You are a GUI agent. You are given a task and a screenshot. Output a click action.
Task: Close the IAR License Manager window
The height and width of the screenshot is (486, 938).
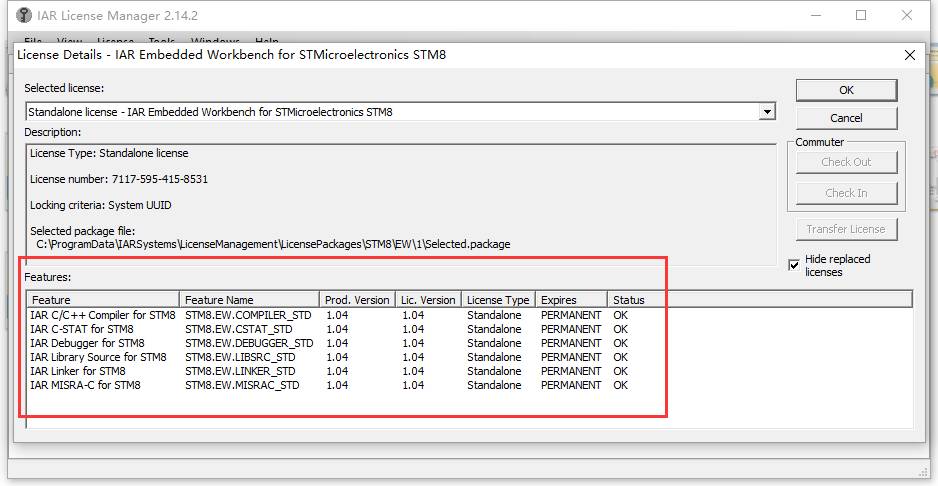tap(906, 16)
